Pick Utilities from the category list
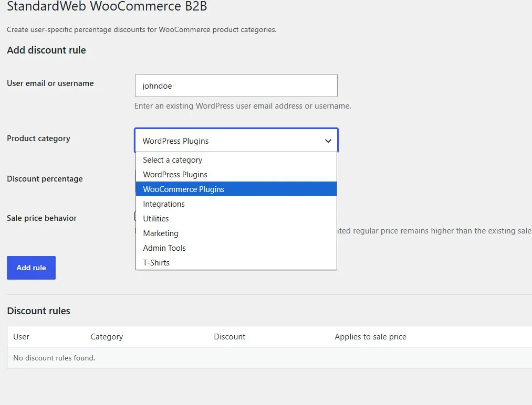Viewport: 532px width, 405px height. (236, 219)
